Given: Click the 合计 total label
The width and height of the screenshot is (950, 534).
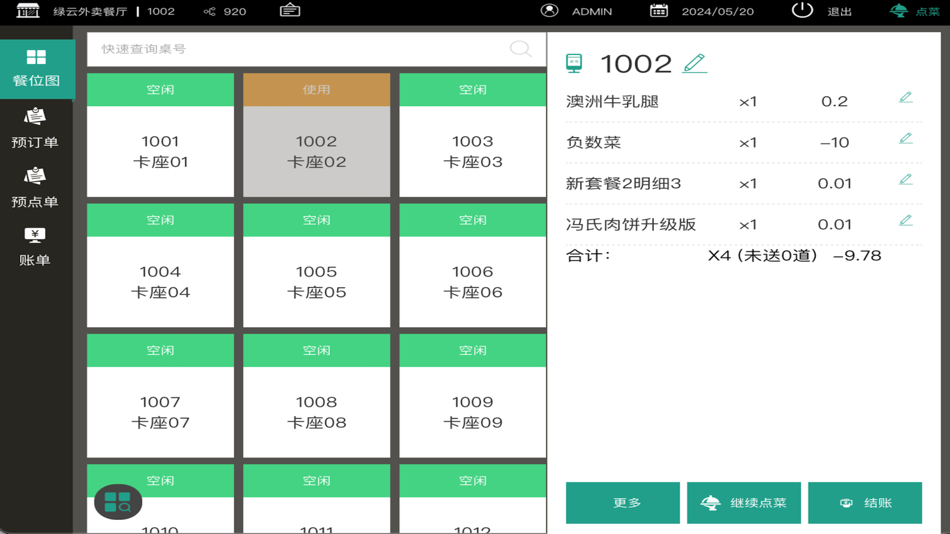Looking at the screenshot, I should pyautogui.click(x=588, y=255).
